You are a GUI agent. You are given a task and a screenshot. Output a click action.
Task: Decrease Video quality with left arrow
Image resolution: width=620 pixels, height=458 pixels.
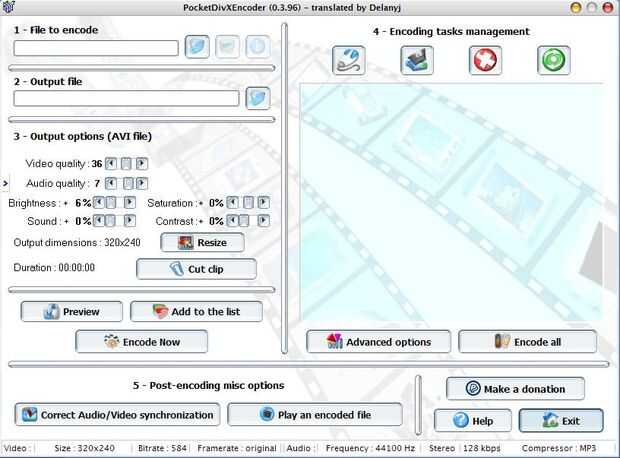coord(111,163)
